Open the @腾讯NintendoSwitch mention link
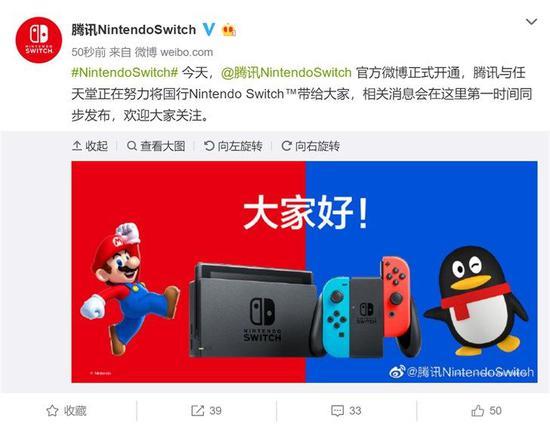The width and height of the screenshot is (550, 426). coord(286,73)
